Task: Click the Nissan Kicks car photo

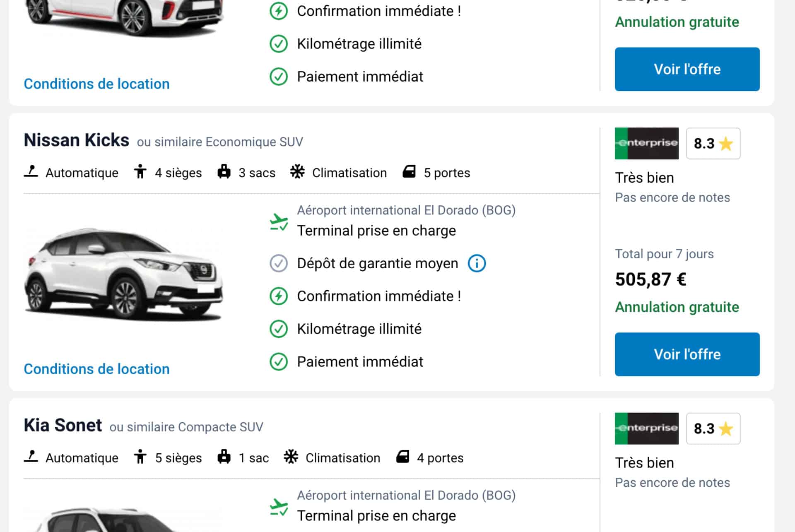Action: pos(124,273)
